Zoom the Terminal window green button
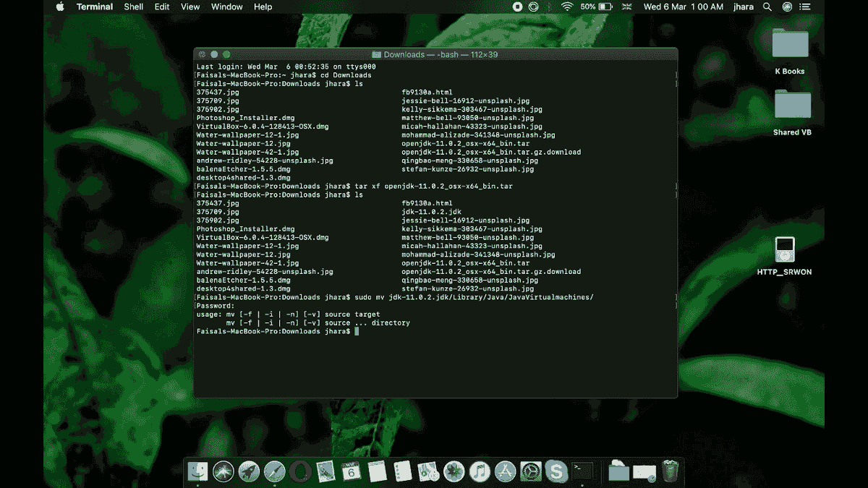 (x=226, y=54)
